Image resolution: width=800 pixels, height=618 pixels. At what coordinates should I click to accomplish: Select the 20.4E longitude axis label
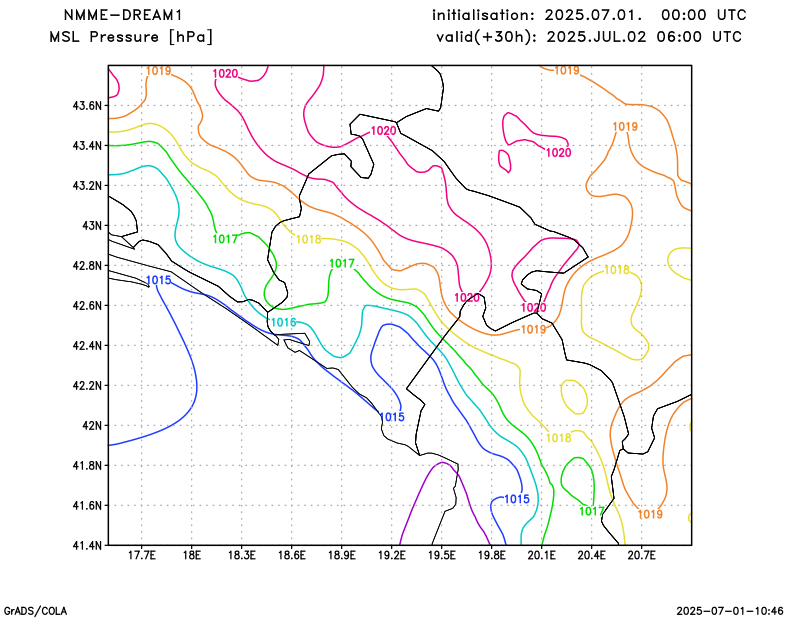(x=591, y=555)
